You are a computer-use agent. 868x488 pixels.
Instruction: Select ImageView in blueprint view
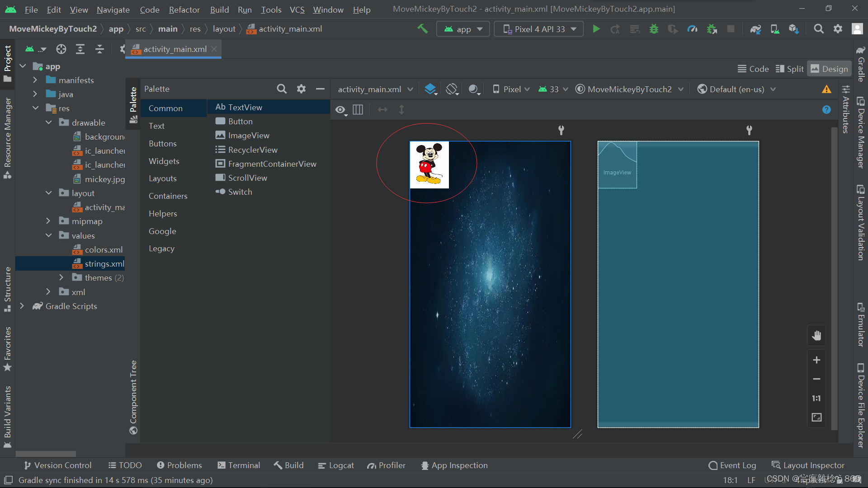[617, 164]
